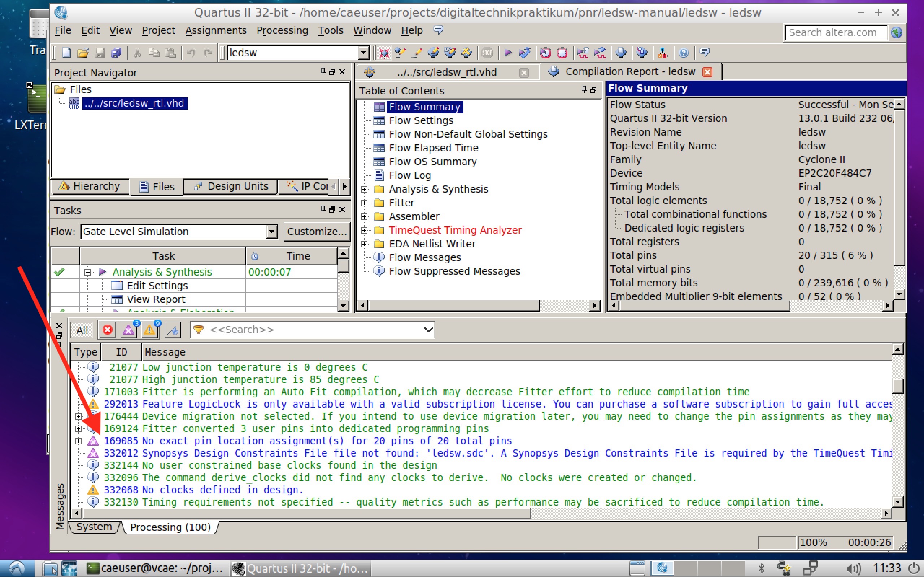
Task: Click the New File toolbar icon
Action: coord(66,53)
